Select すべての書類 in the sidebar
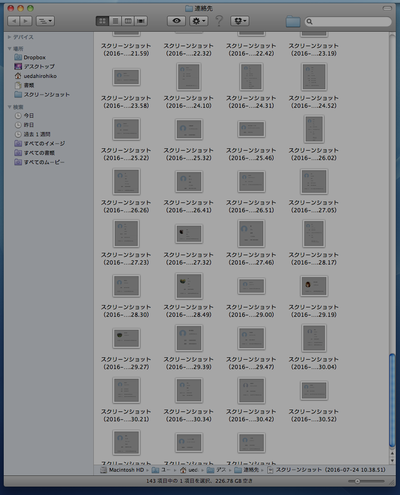 pyautogui.click(x=34, y=153)
